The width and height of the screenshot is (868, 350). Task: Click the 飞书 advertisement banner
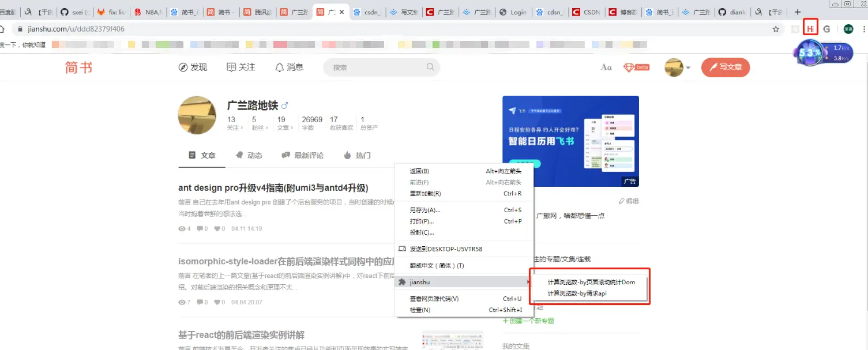coord(570,141)
